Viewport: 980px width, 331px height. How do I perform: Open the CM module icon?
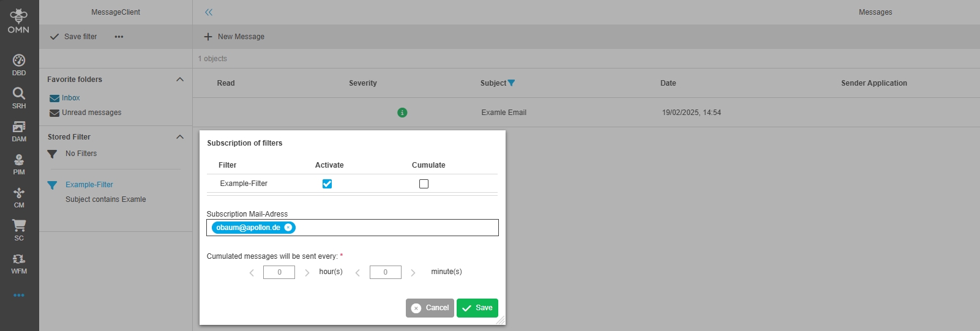(19, 196)
